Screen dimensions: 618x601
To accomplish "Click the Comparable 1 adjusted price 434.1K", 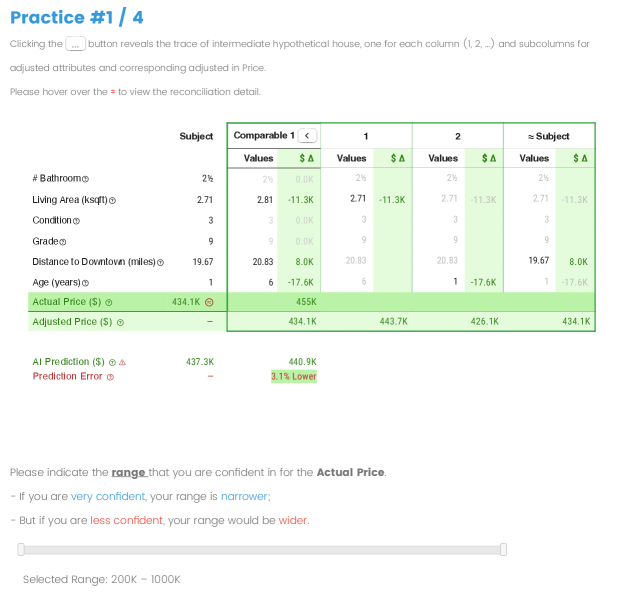I will 302,322.
